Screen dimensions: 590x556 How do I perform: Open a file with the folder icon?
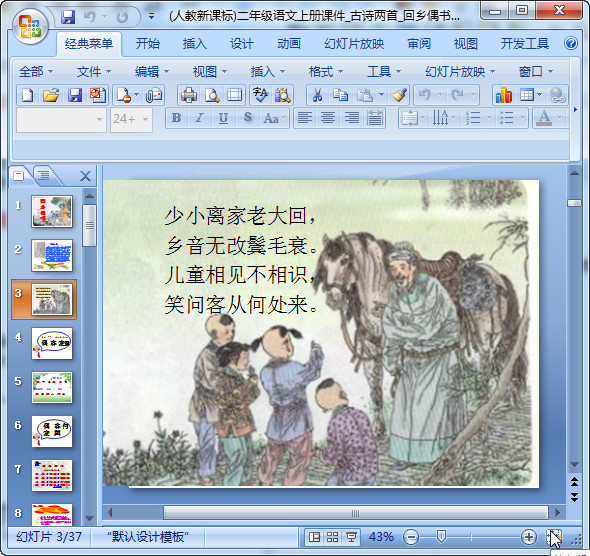(51, 95)
